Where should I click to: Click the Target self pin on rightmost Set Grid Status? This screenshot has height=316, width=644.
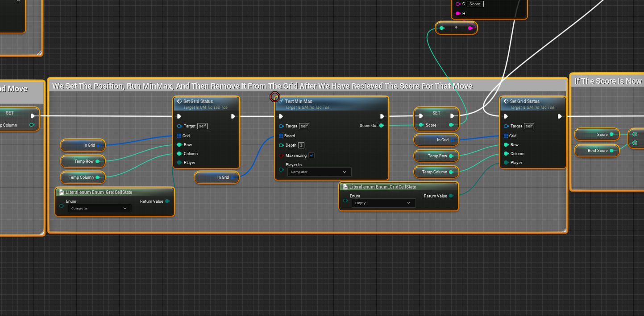[x=507, y=126]
